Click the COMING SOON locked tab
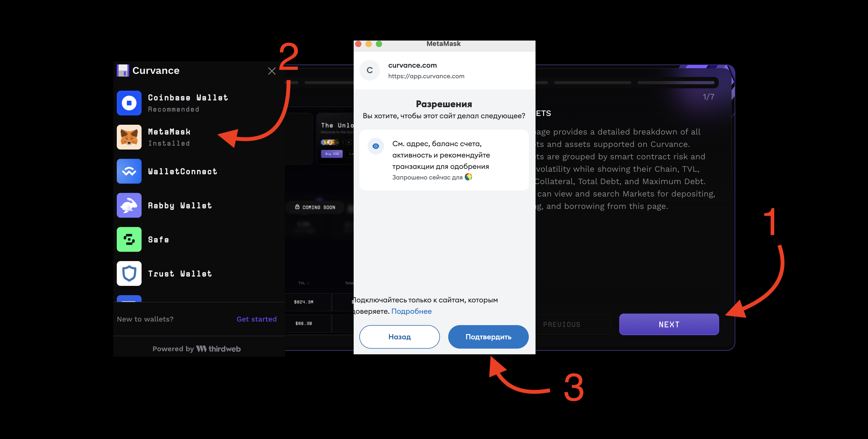 [x=315, y=207]
